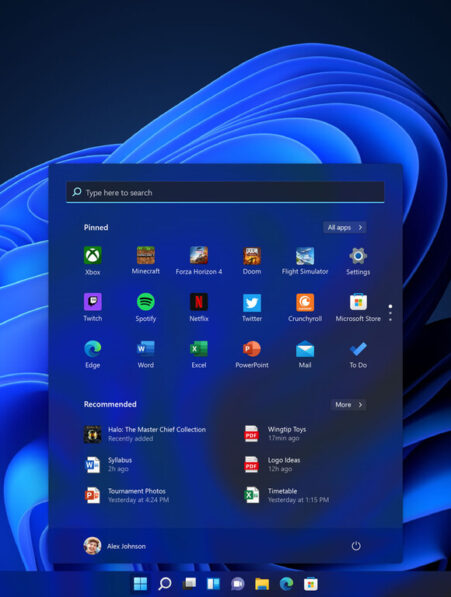This screenshot has width=451, height=597.
Task: Open the Syllabus Word document
Action: [108, 465]
